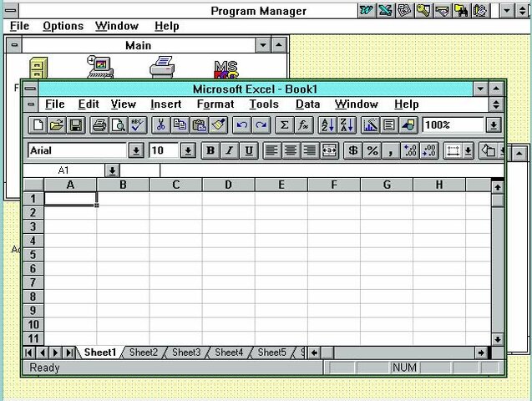Click the Cut scissors icon
This screenshot has height=401, width=532.
161,125
